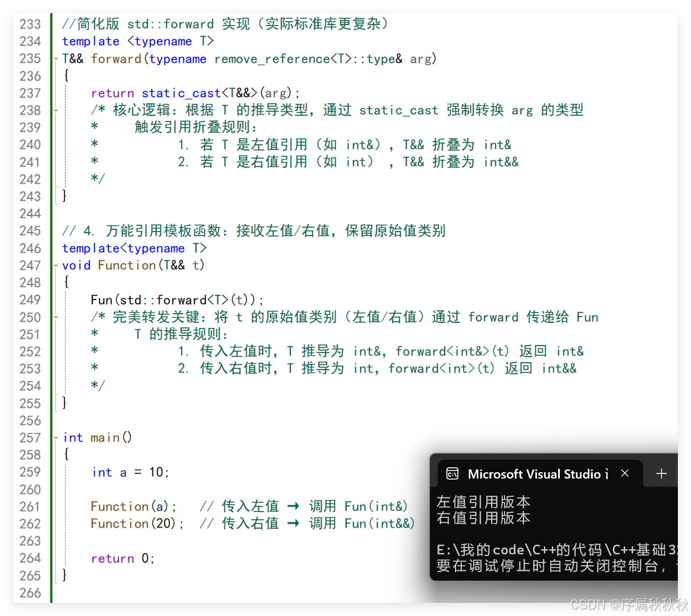Viewport: 691px width, 616px height.
Task: Click console output '左值引用版本'
Action: pos(483,502)
